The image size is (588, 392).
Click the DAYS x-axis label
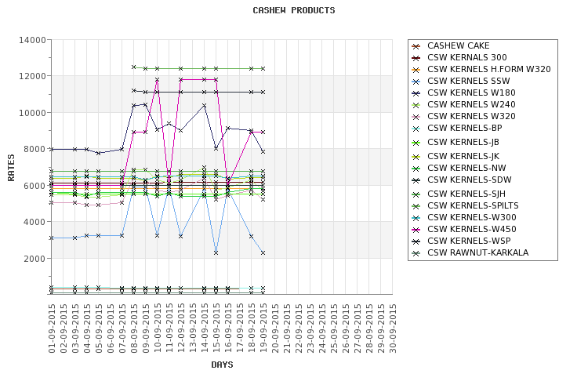pos(222,365)
